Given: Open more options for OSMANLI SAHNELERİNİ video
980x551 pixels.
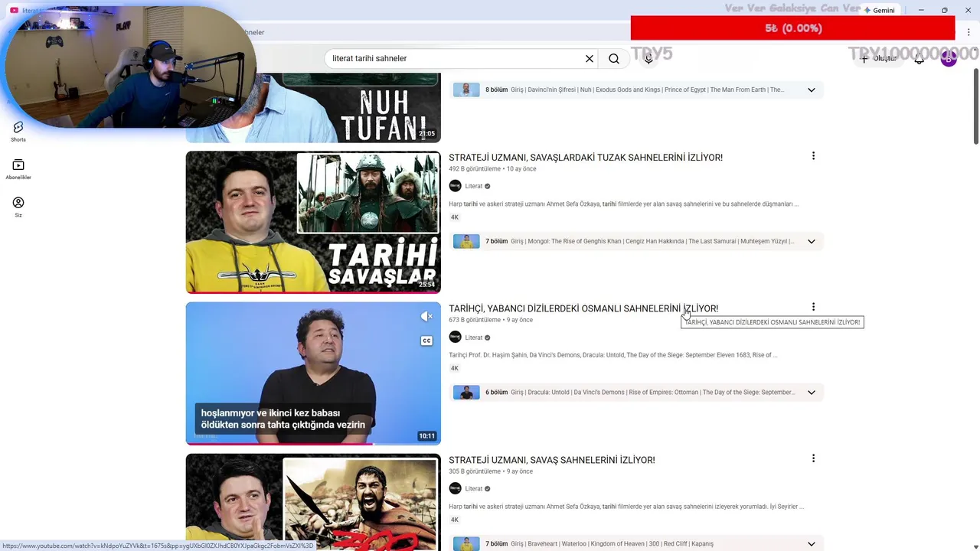Looking at the screenshot, I should coord(813,307).
